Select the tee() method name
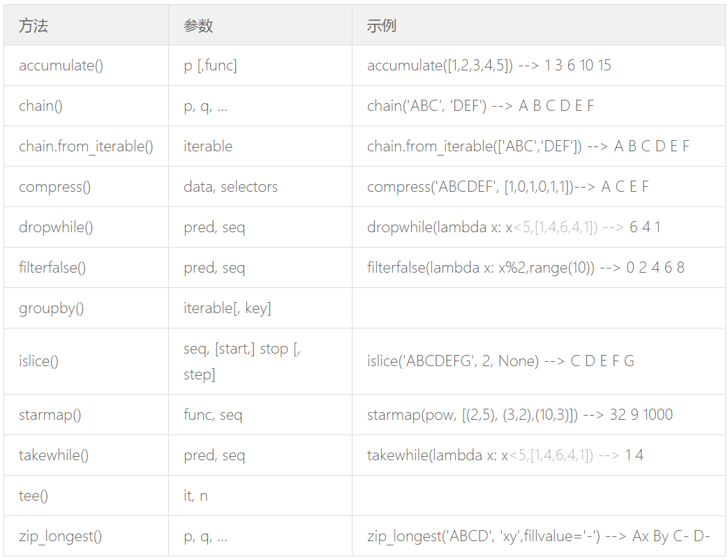The image size is (728, 560). (x=34, y=496)
